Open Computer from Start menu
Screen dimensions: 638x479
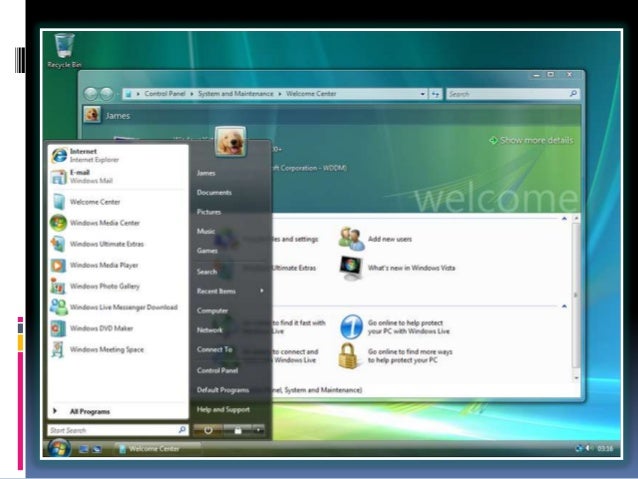(212, 311)
